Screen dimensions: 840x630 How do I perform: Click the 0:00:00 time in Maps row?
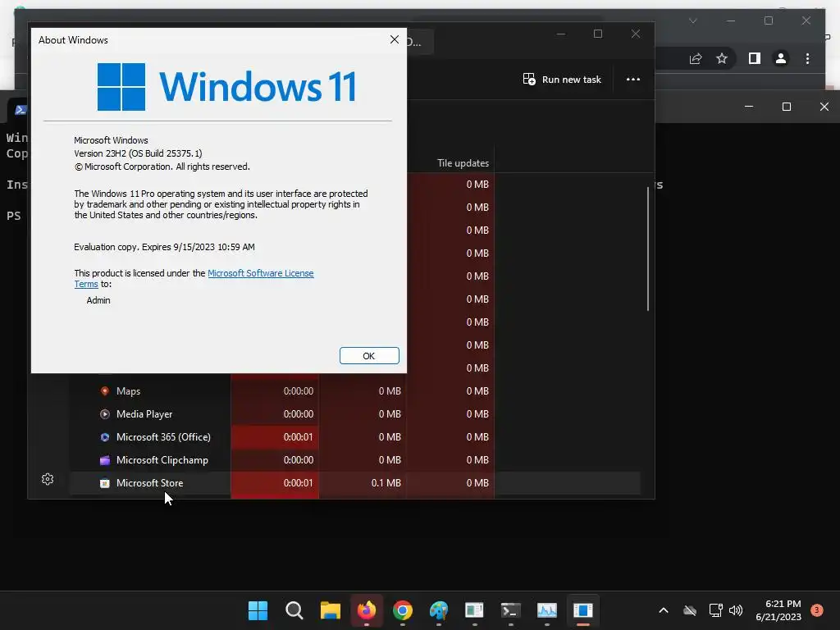click(x=299, y=391)
